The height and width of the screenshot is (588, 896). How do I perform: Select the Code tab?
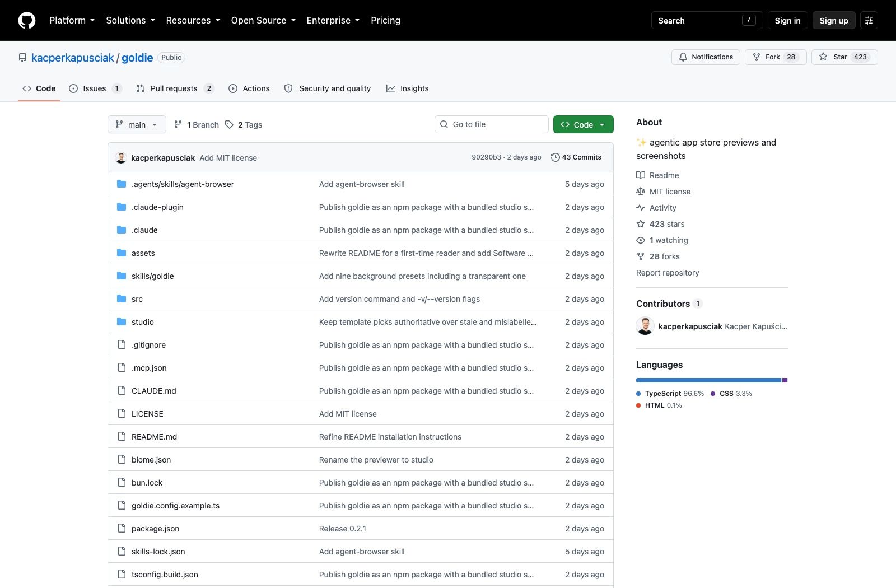coord(39,88)
